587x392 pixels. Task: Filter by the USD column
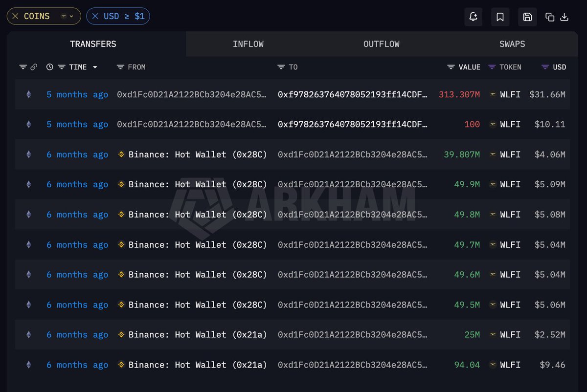[x=545, y=67]
